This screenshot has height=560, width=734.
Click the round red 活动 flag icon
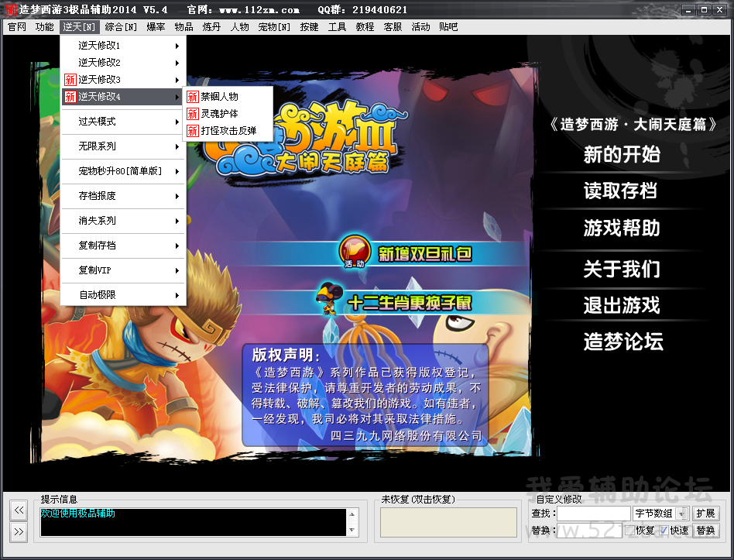(355, 252)
